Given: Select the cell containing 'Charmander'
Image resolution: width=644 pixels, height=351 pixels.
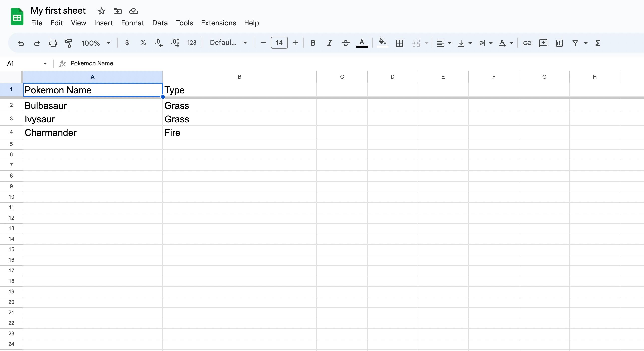Looking at the screenshot, I should pyautogui.click(x=93, y=132).
